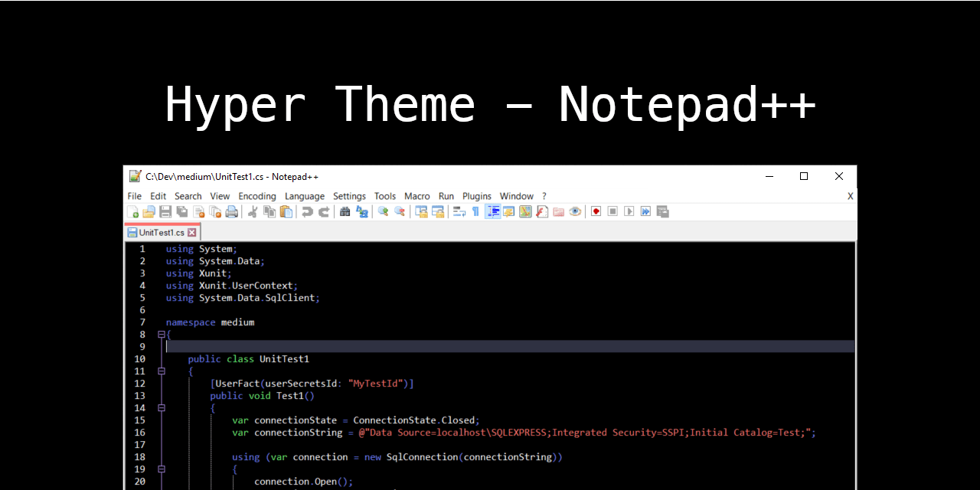Play back the recorded macro
The image size is (980, 490).
click(x=630, y=211)
